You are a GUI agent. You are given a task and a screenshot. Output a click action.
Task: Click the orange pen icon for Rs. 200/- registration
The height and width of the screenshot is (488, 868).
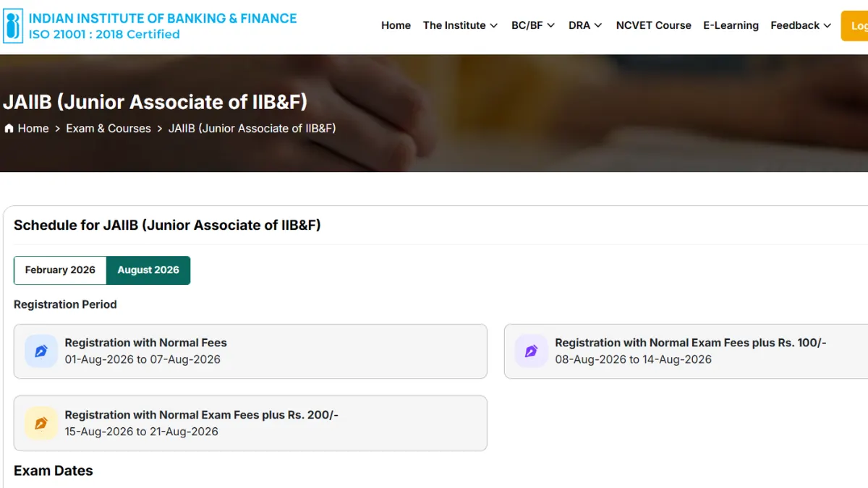(41, 424)
